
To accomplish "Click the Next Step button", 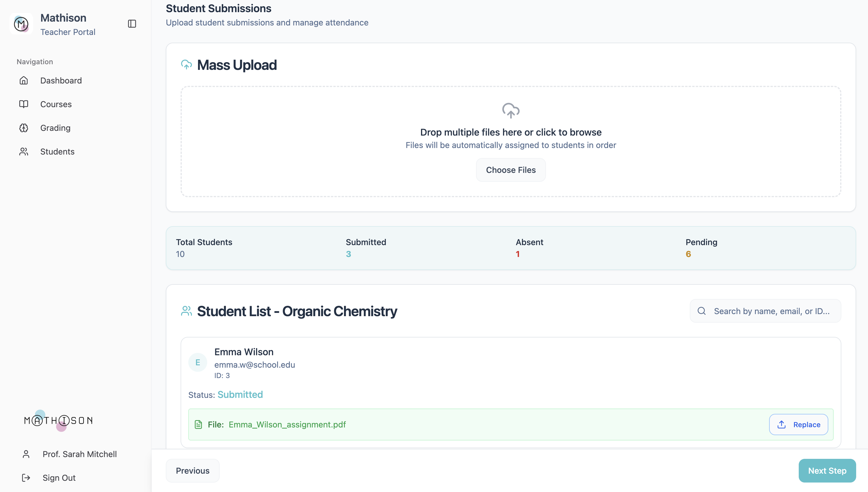I will pyautogui.click(x=827, y=470).
